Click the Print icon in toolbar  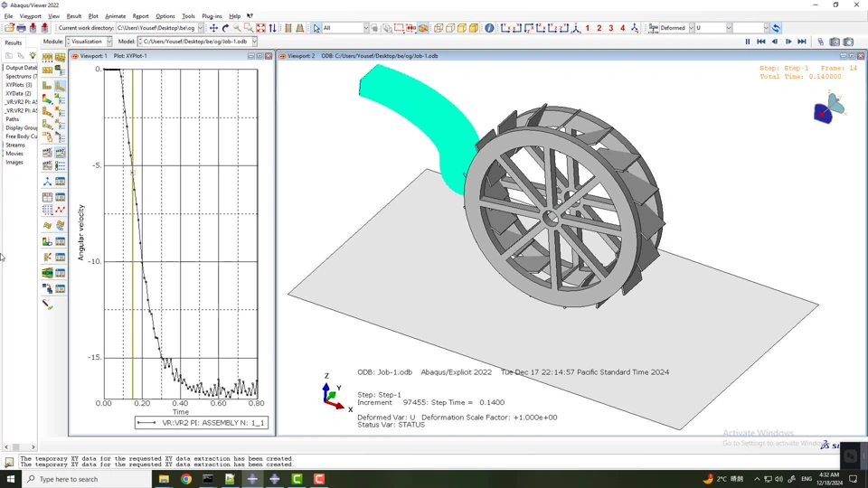pyautogui.click(x=21, y=28)
